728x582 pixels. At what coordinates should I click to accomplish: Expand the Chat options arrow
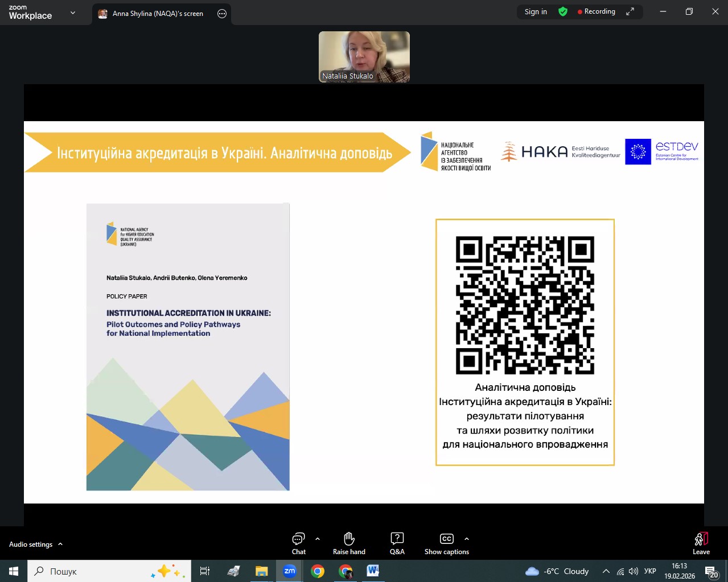(x=318, y=539)
